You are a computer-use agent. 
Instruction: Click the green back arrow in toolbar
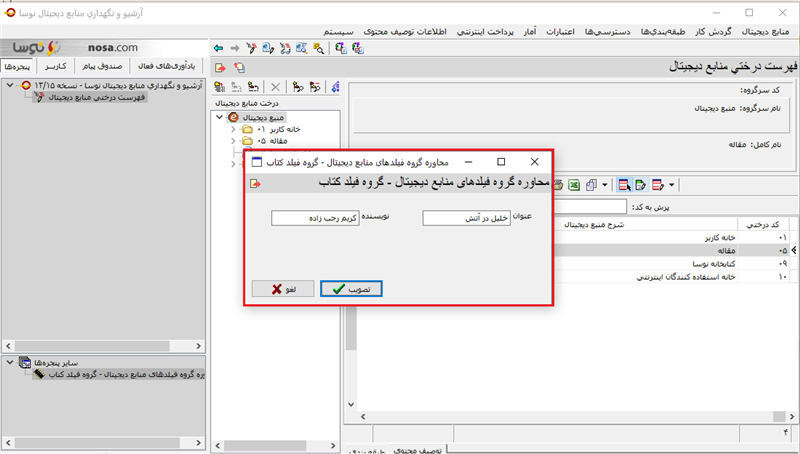[x=219, y=47]
